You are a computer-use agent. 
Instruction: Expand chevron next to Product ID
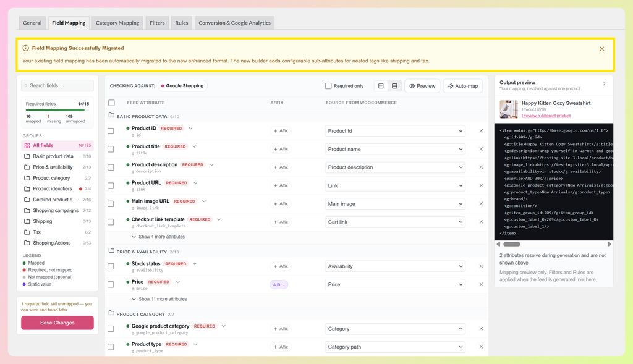pyautogui.click(x=190, y=129)
